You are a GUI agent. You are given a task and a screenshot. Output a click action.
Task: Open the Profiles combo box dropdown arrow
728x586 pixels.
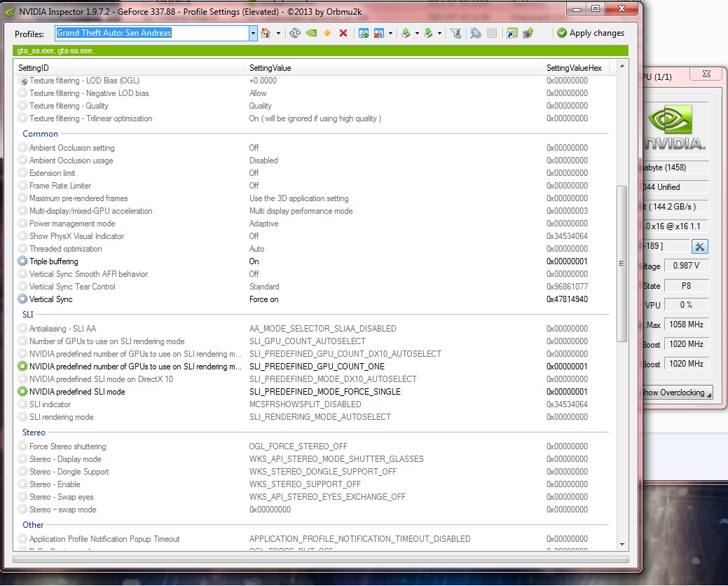pos(253,33)
